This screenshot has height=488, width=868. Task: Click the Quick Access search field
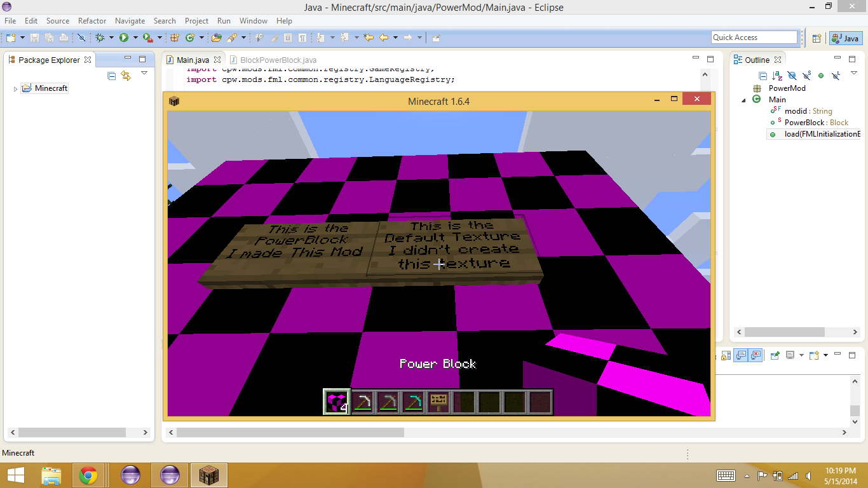[754, 37]
